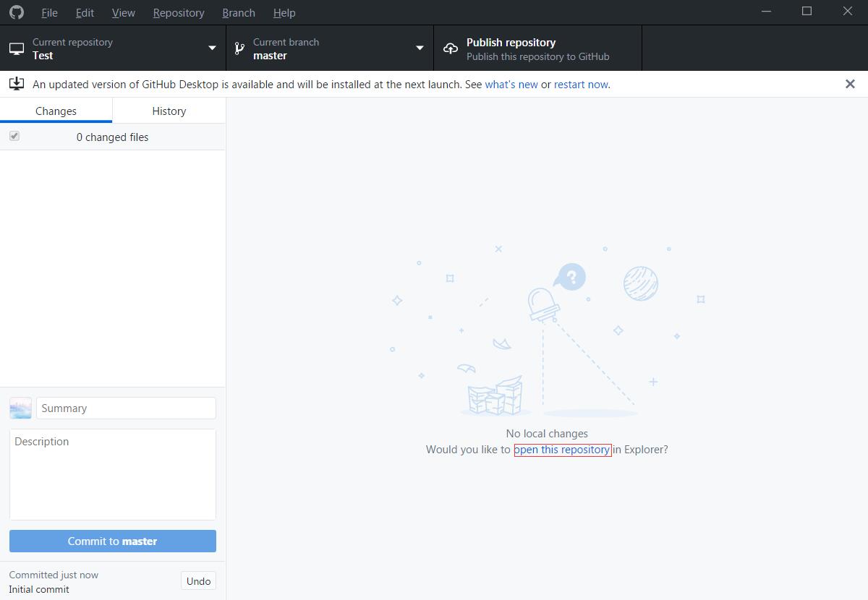The height and width of the screenshot is (600, 868).
Task: Close the GitHub Desktop window
Action: click(x=848, y=11)
